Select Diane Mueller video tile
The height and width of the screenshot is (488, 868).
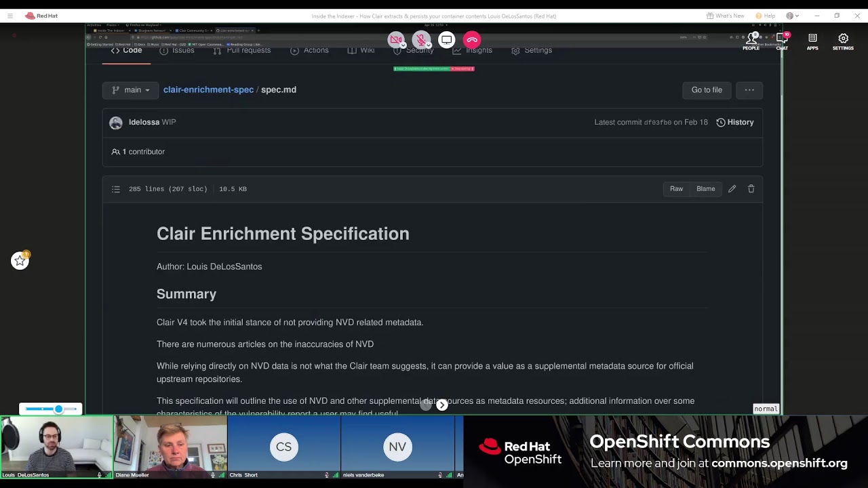(x=171, y=447)
